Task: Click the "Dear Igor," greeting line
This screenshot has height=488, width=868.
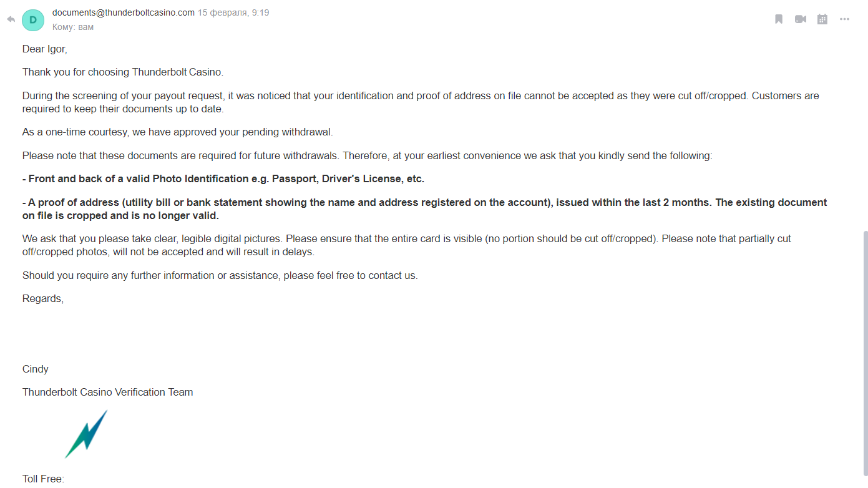Action: [45, 49]
